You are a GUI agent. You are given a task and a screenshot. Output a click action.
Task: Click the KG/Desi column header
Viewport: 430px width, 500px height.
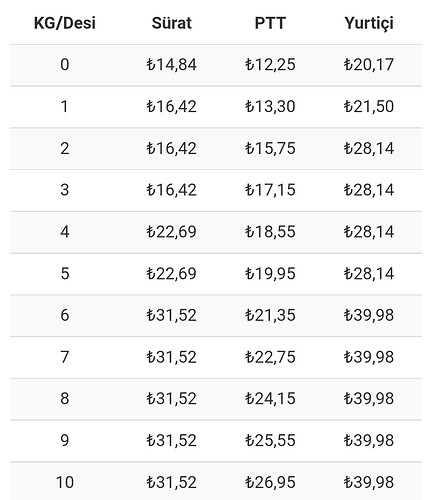pyautogui.click(x=65, y=23)
